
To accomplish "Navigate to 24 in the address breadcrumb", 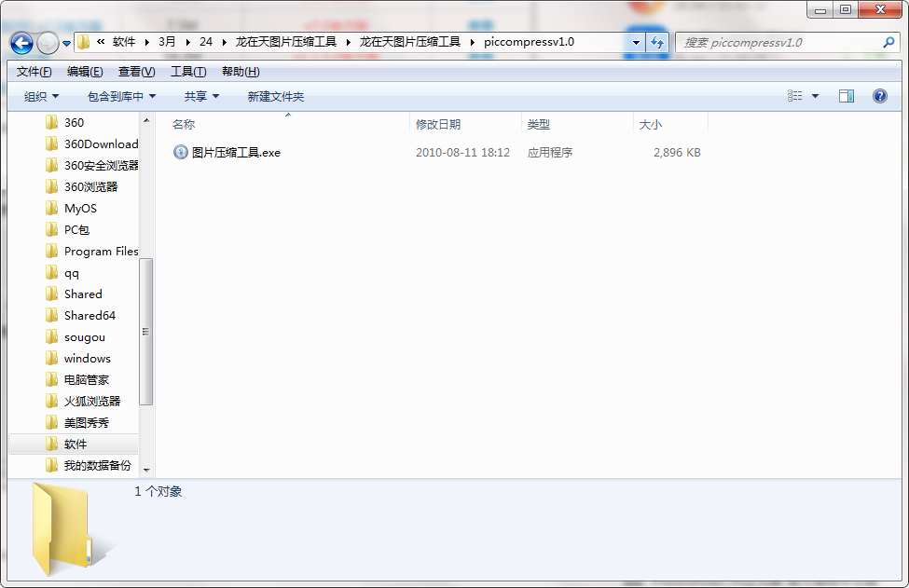I will click(x=206, y=42).
